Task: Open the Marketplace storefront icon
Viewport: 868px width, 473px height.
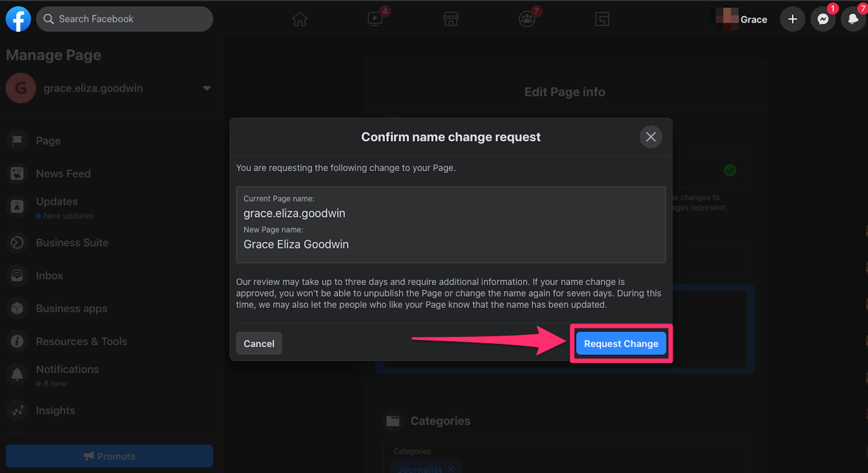Action: pyautogui.click(x=451, y=19)
